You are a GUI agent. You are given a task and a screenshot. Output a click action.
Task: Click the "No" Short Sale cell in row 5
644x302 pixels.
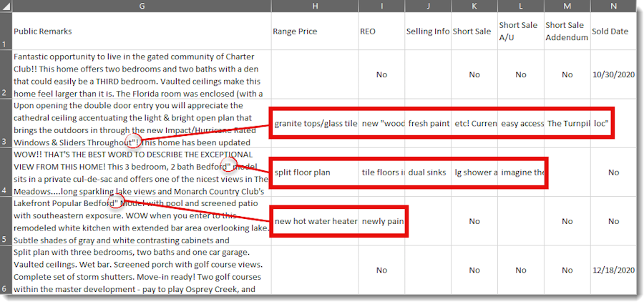pyautogui.click(x=474, y=221)
